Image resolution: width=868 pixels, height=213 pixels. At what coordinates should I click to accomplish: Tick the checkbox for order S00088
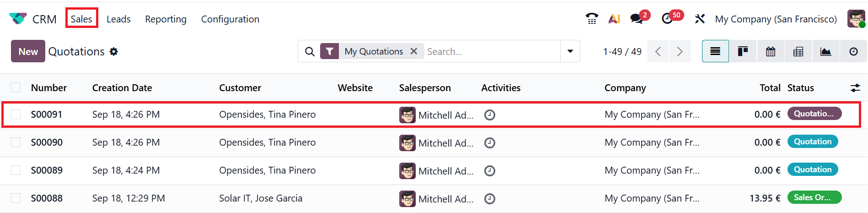click(x=16, y=198)
